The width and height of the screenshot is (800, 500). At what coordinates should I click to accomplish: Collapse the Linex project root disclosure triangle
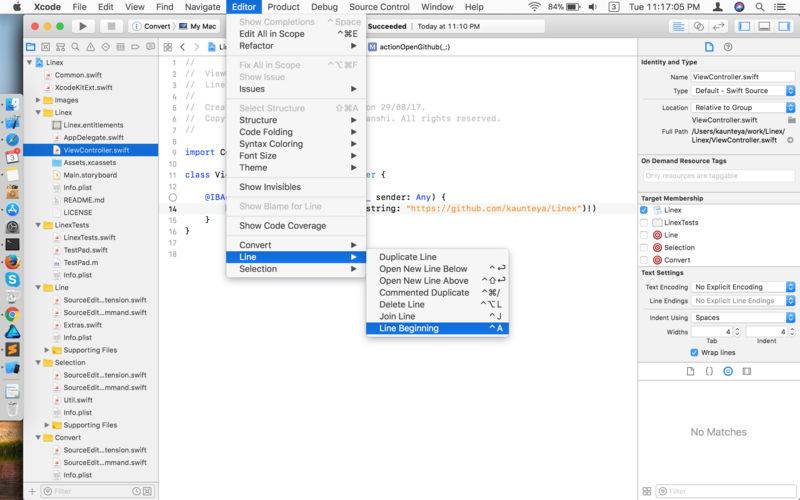point(29,62)
